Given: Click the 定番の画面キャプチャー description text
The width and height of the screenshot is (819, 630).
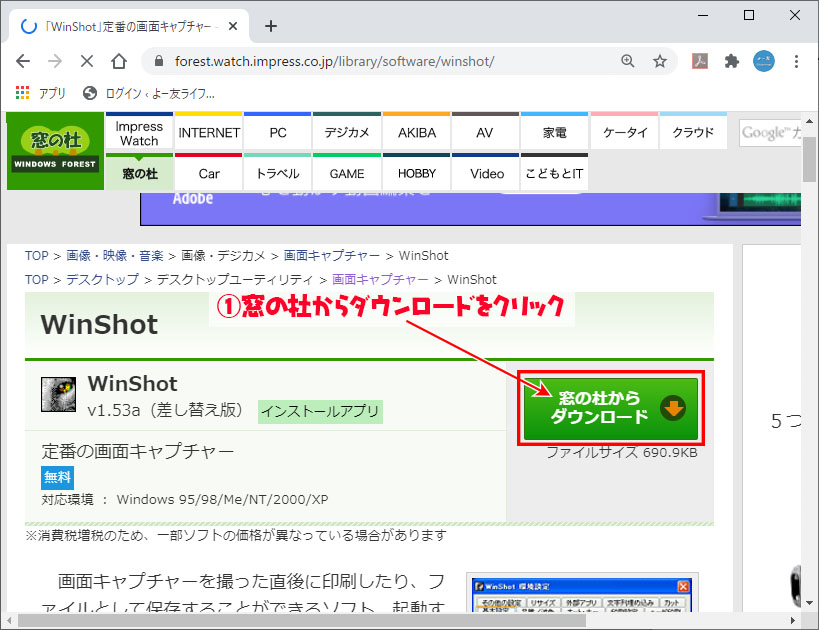Looking at the screenshot, I should [138, 451].
